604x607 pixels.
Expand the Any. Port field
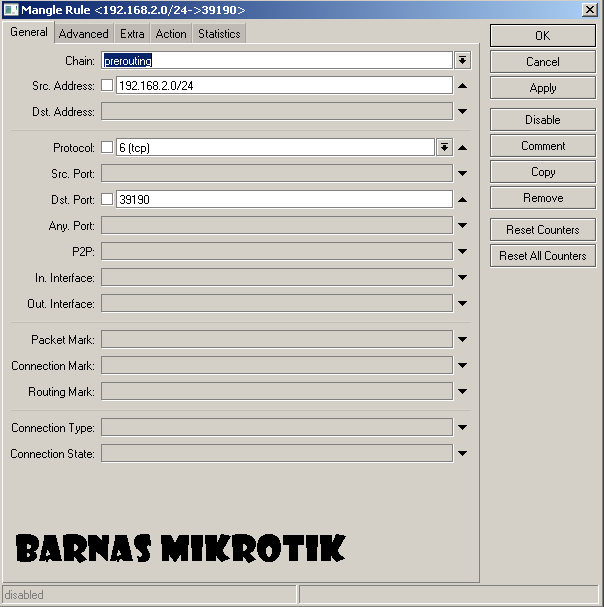coord(462,225)
